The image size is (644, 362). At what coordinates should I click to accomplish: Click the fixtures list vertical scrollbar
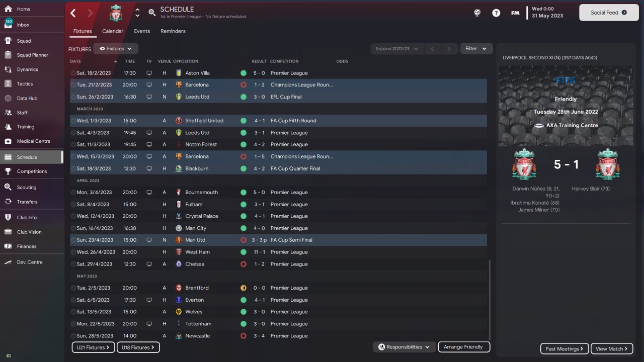489,301
